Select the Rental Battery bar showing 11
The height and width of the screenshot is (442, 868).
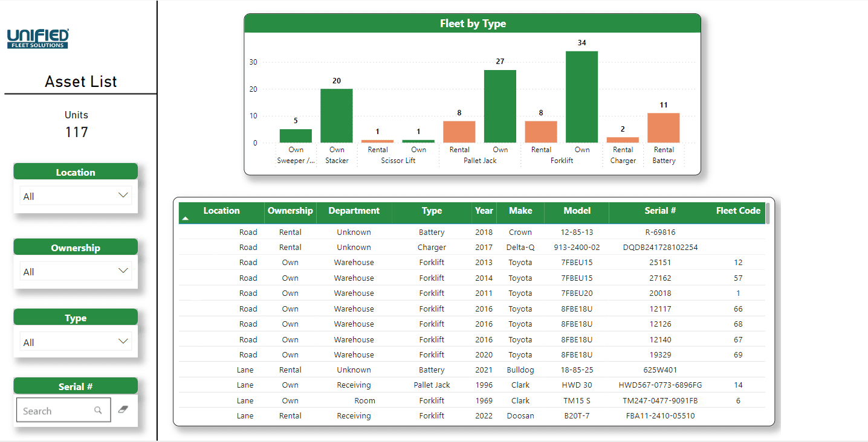664,128
